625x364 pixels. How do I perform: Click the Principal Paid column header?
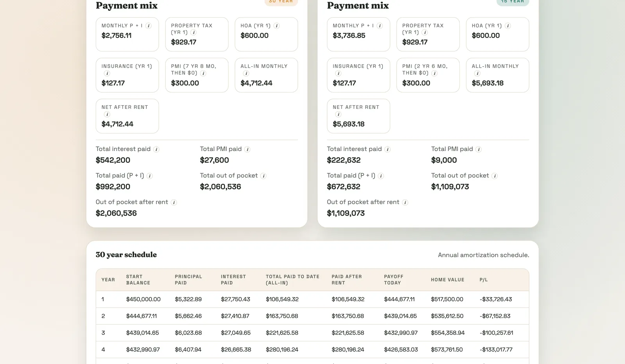click(188, 280)
